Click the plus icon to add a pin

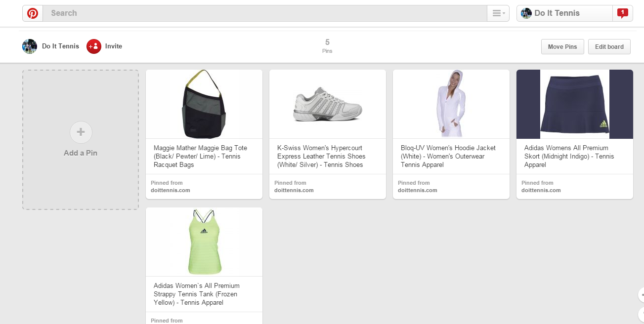[x=81, y=132]
